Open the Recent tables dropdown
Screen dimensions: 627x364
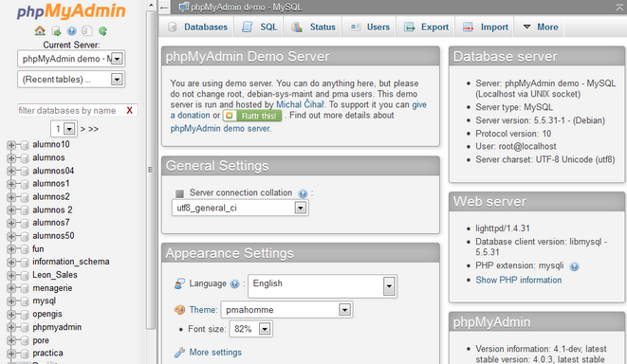click(x=71, y=79)
